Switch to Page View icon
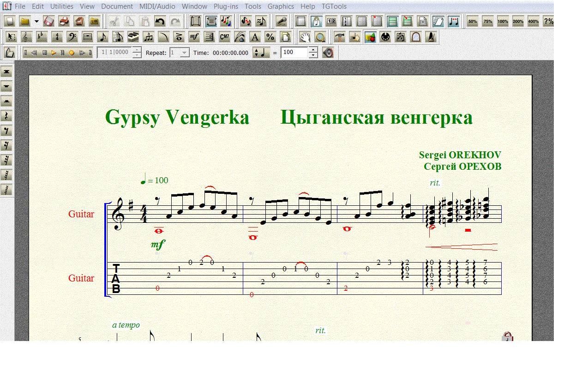Screen dimensions: 588x377 [211, 21]
